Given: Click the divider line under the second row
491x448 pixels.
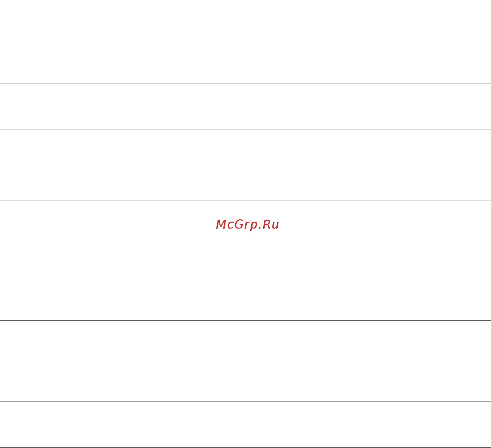Looking at the screenshot, I should click(x=245, y=130).
